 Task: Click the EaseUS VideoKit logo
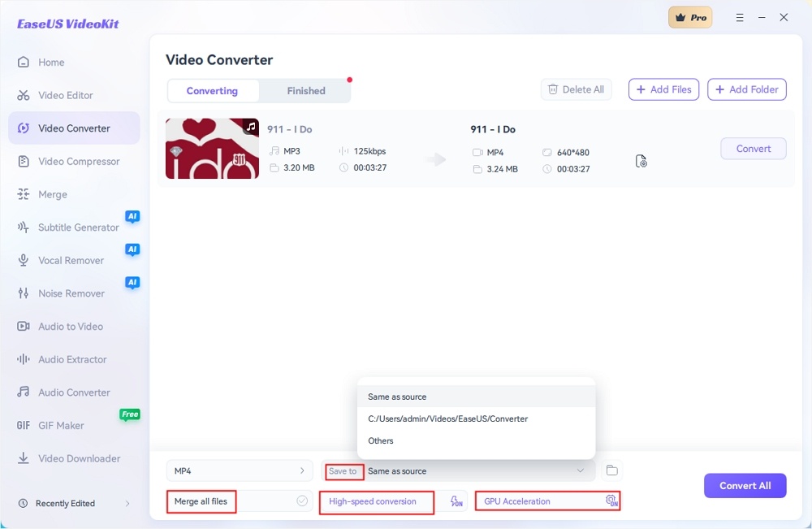(x=68, y=24)
